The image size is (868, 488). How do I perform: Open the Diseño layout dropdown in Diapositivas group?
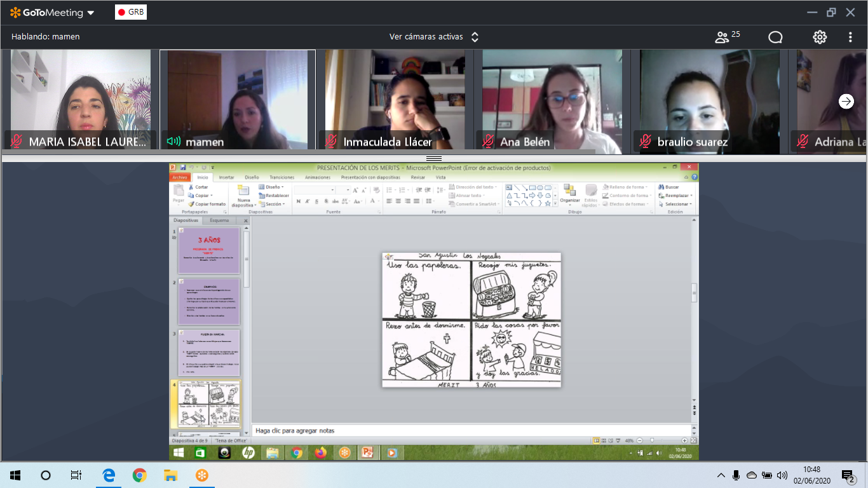point(271,187)
